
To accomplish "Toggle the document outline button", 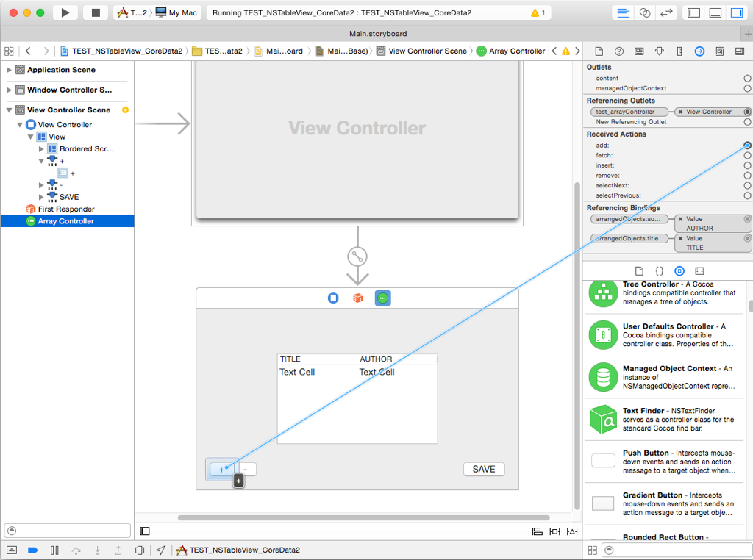I will 145,531.
